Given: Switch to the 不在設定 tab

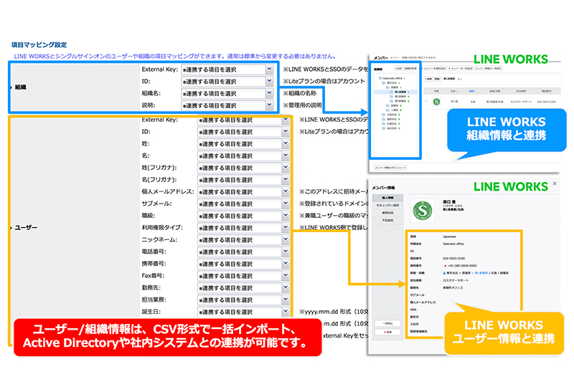Looking at the screenshot, I should (x=387, y=221).
